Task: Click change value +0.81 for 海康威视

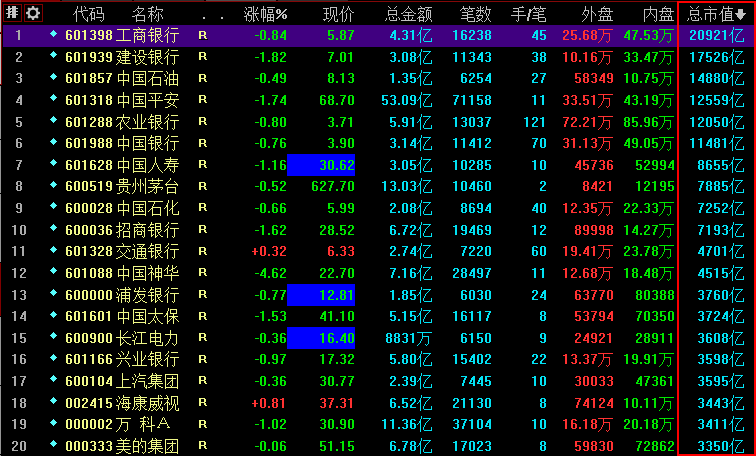Action: pos(269,403)
